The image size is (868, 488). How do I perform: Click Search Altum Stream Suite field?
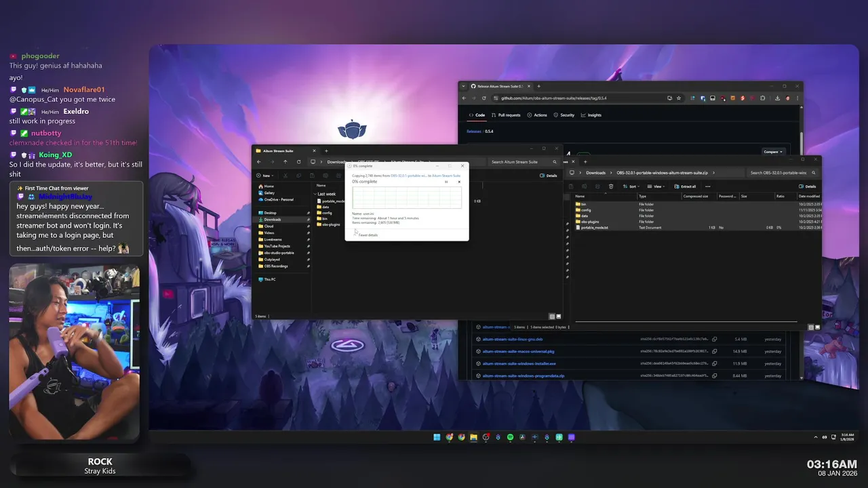(x=524, y=162)
